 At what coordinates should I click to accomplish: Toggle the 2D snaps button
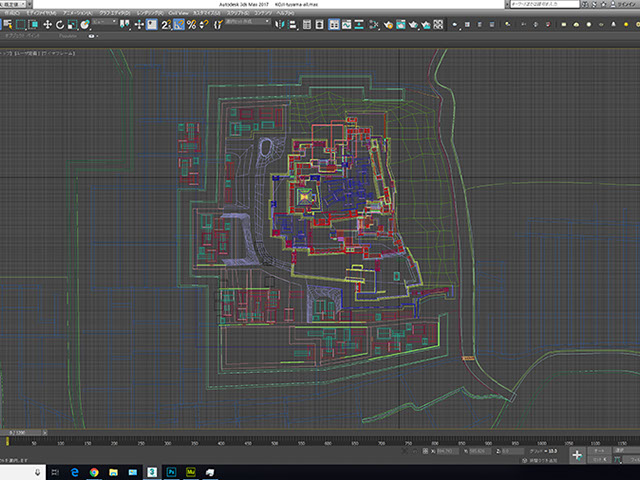(166, 24)
